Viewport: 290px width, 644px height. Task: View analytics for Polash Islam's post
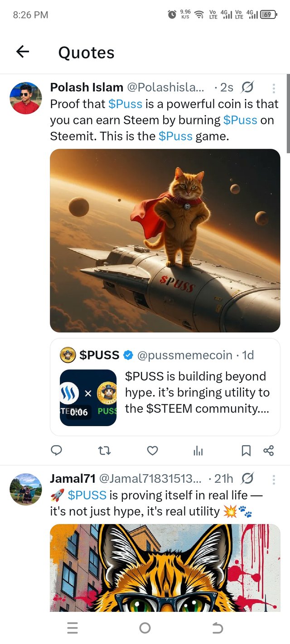[x=198, y=450]
